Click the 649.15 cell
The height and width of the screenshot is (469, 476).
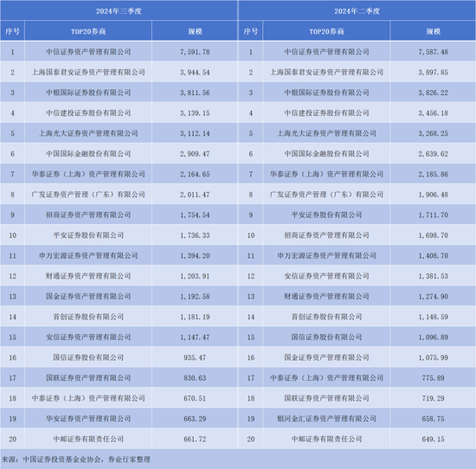point(434,439)
